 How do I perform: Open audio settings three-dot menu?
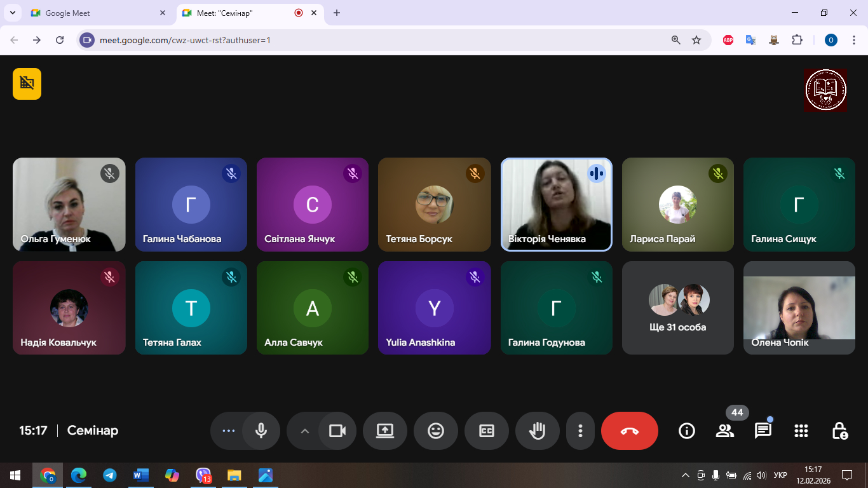[228, 431]
